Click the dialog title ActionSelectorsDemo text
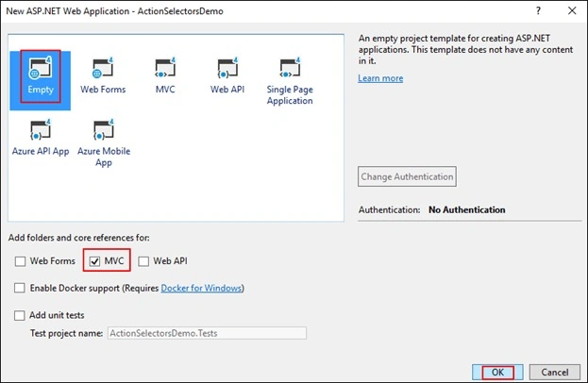The image size is (588, 383). tap(180, 11)
